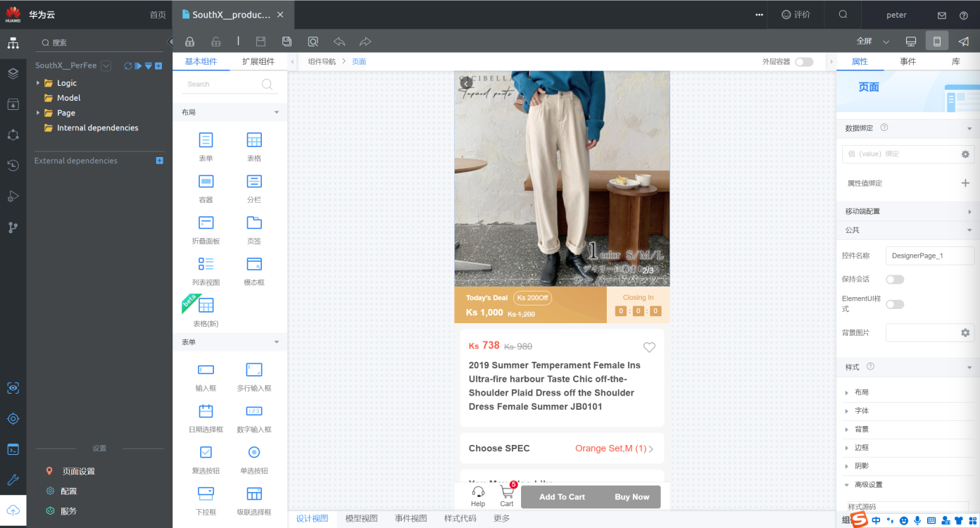The image size is (980, 528).
Task: Select the layers icon in left sidebar
Action: (13, 73)
